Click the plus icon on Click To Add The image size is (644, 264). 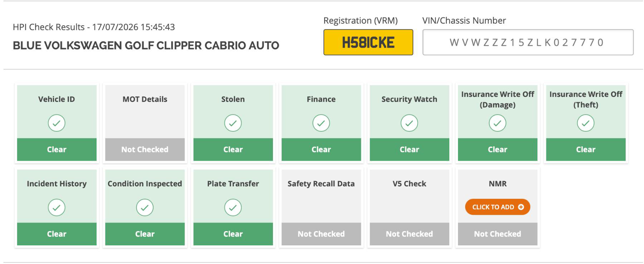coord(521,207)
